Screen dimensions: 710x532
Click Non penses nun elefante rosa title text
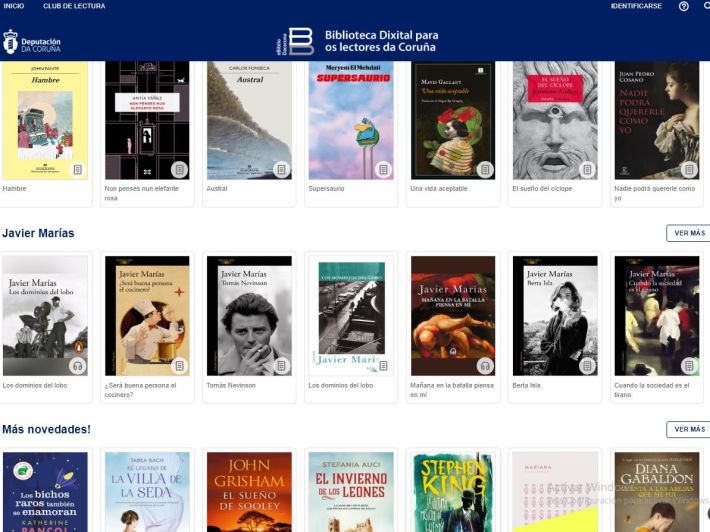pos(142,193)
